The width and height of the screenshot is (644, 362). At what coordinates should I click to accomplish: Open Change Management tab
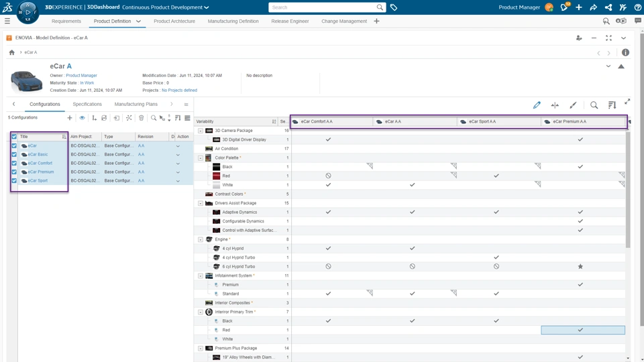tap(344, 21)
